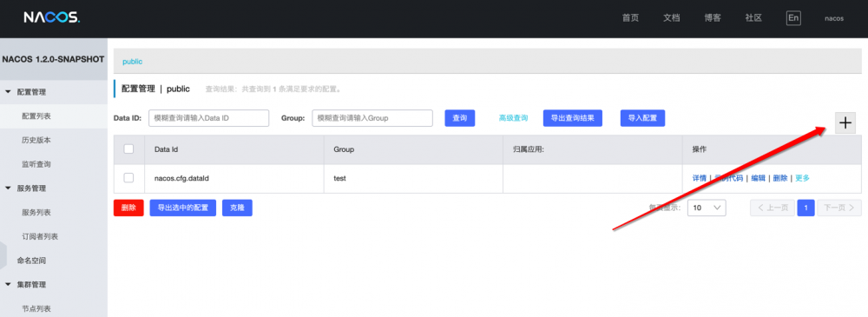Click 导出选中的配置 button
Screen dimensions: 868x317
(182, 208)
